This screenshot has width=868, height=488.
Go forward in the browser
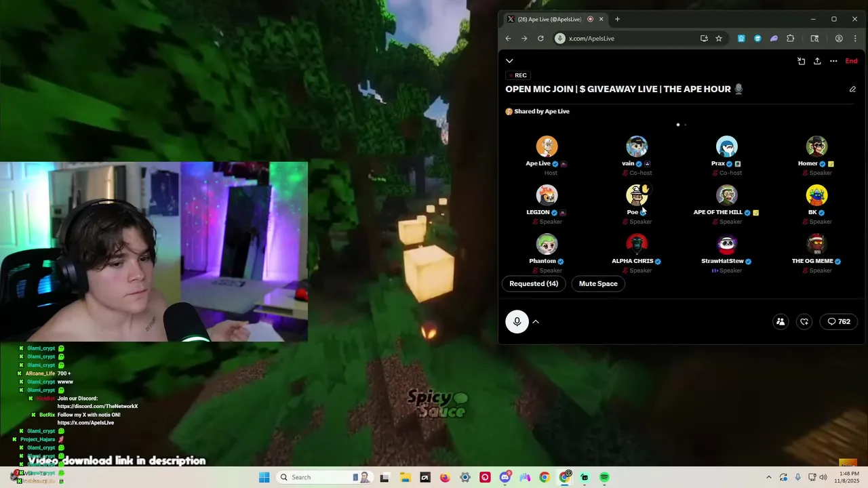pyautogui.click(x=524, y=39)
